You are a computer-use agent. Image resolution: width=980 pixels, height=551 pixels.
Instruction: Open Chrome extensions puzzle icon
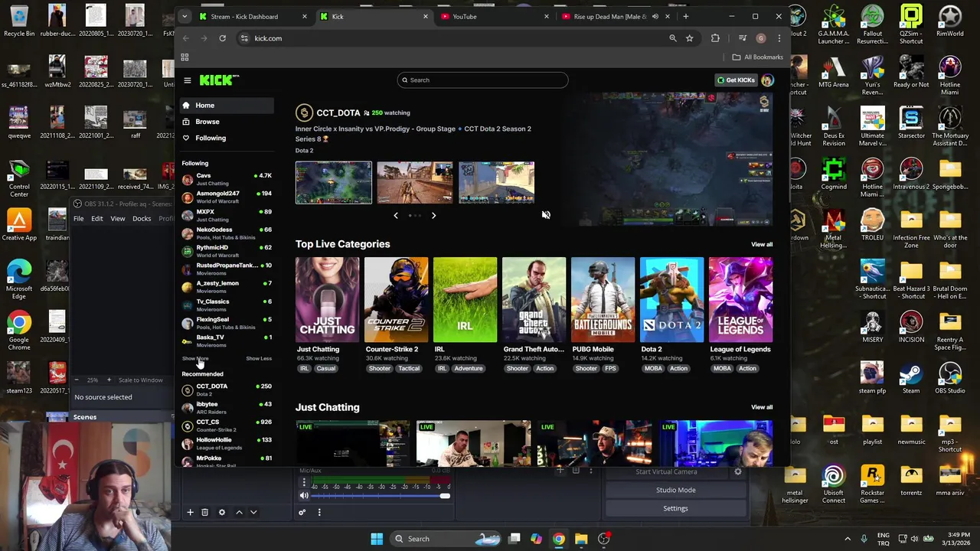(x=715, y=38)
